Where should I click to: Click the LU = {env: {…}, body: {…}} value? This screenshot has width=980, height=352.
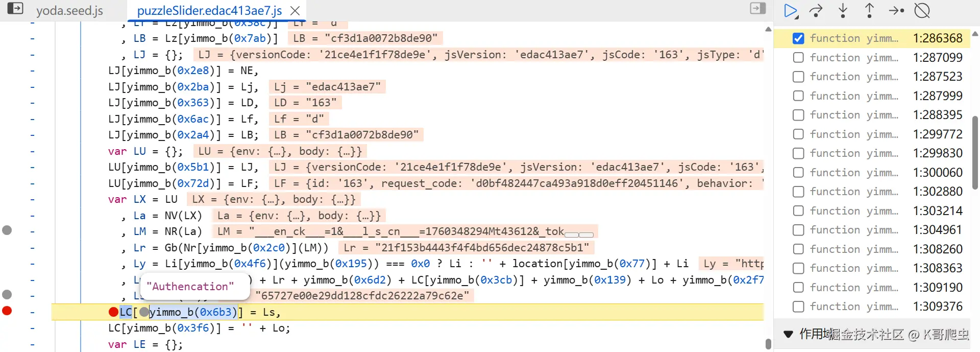point(280,151)
